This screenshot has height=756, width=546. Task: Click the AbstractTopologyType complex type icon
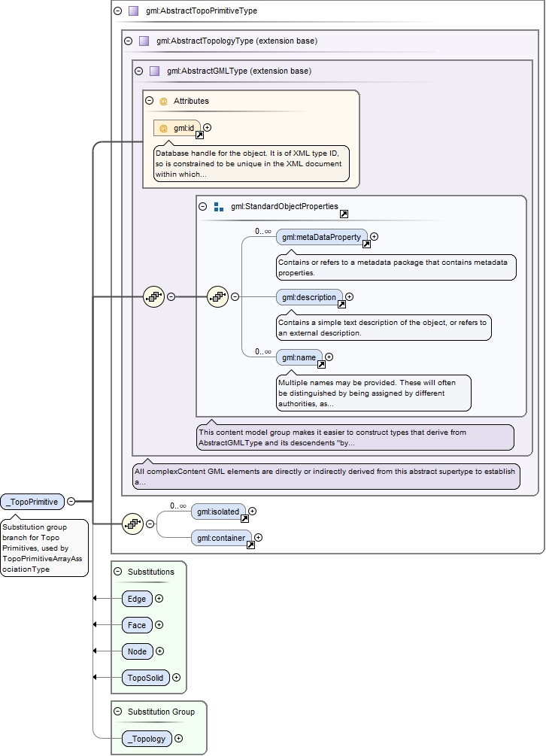tap(144, 41)
